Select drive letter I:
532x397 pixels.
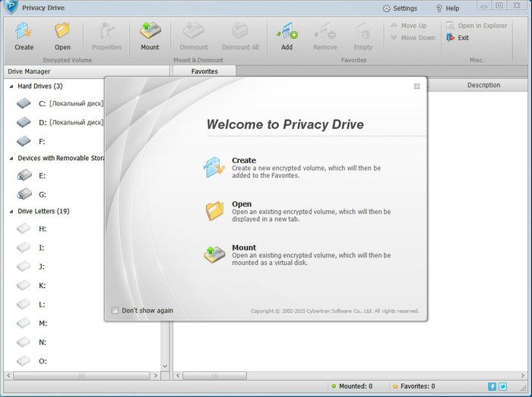[30, 247]
